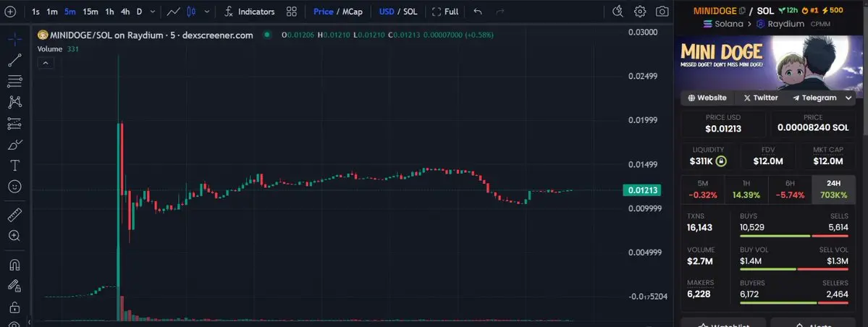Open the Indicators menu
The width and height of the screenshot is (868, 327).
pyautogui.click(x=249, y=12)
